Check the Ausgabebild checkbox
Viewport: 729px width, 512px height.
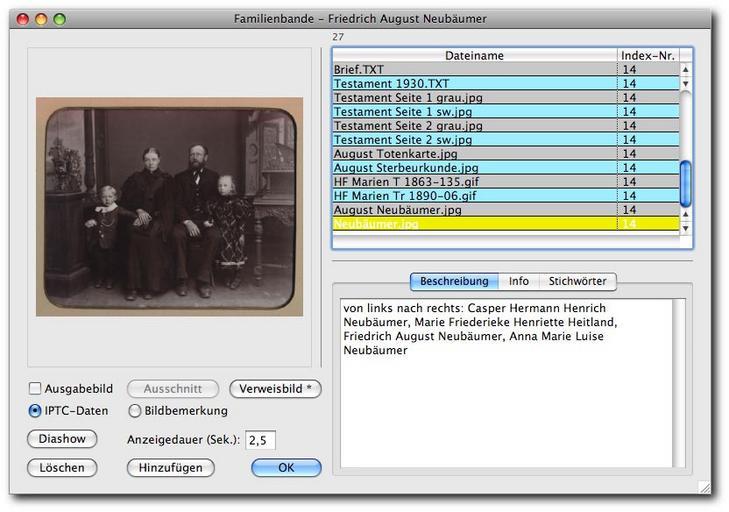(x=35, y=388)
